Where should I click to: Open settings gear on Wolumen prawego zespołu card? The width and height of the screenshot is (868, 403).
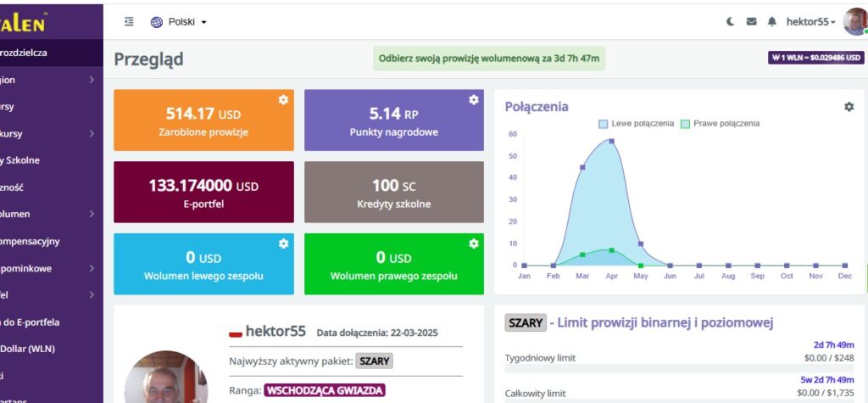[x=473, y=243]
